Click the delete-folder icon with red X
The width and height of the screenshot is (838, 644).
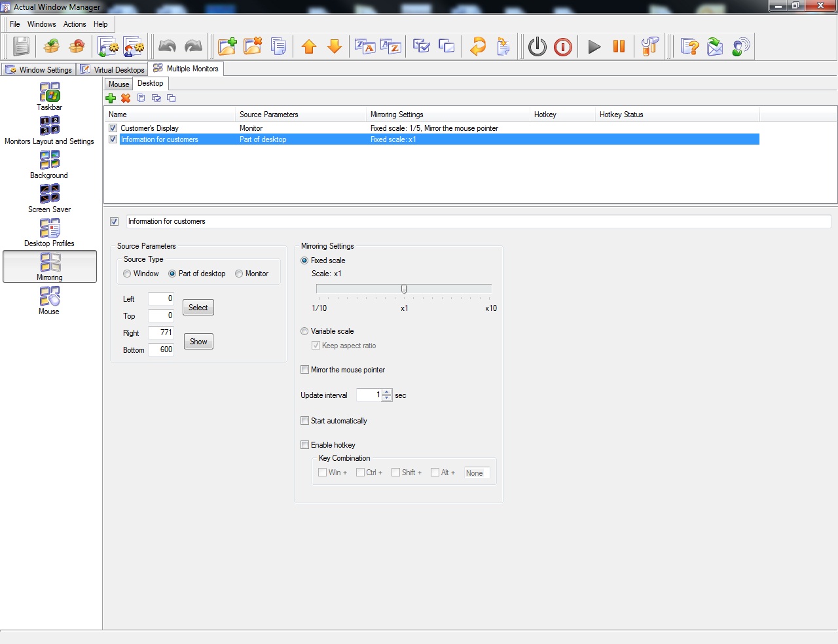pyautogui.click(x=253, y=46)
